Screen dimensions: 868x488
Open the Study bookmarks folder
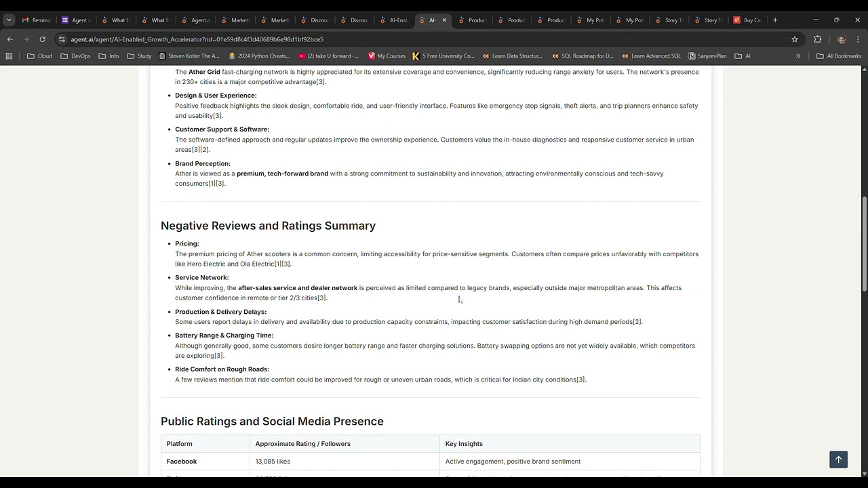tap(139, 56)
